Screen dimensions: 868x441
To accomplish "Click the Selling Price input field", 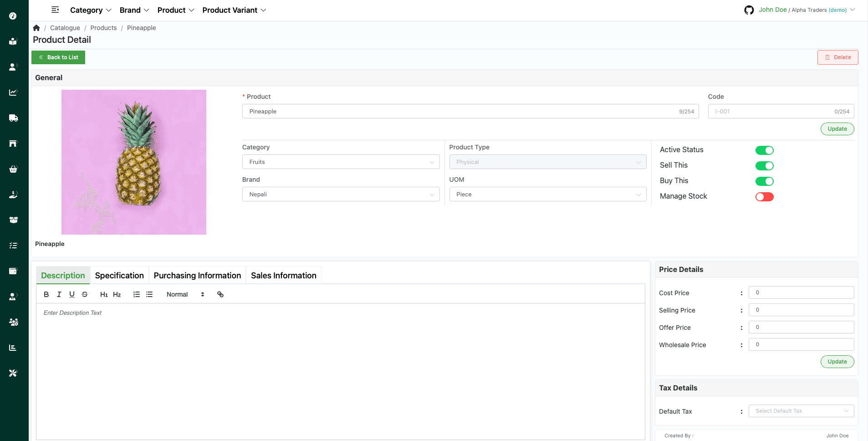I will (801, 310).
